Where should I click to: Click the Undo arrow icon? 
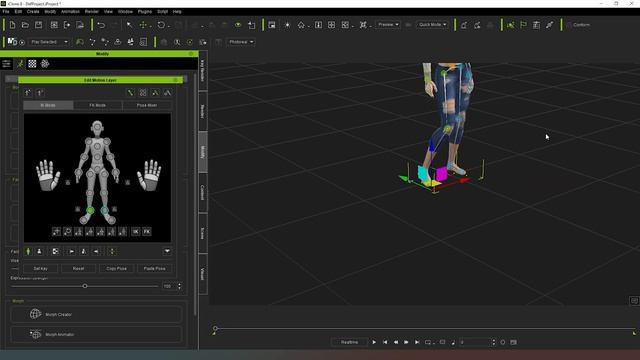(x=101, y=25)
